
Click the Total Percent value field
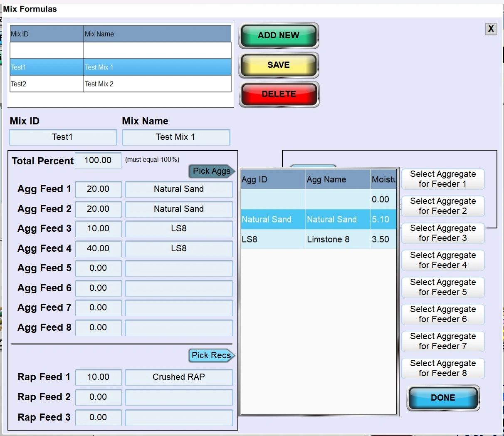click(x=98, y=161)
